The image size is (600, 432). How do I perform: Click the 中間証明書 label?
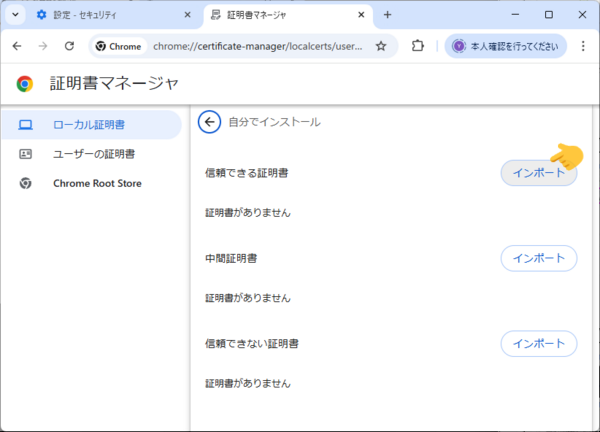[231, 258]
